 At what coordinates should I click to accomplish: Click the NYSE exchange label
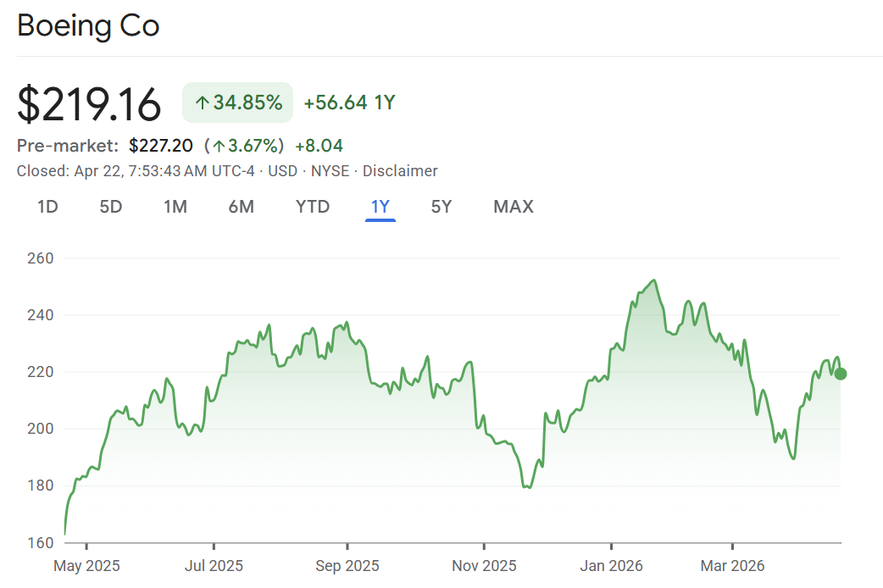coord(330,171)
